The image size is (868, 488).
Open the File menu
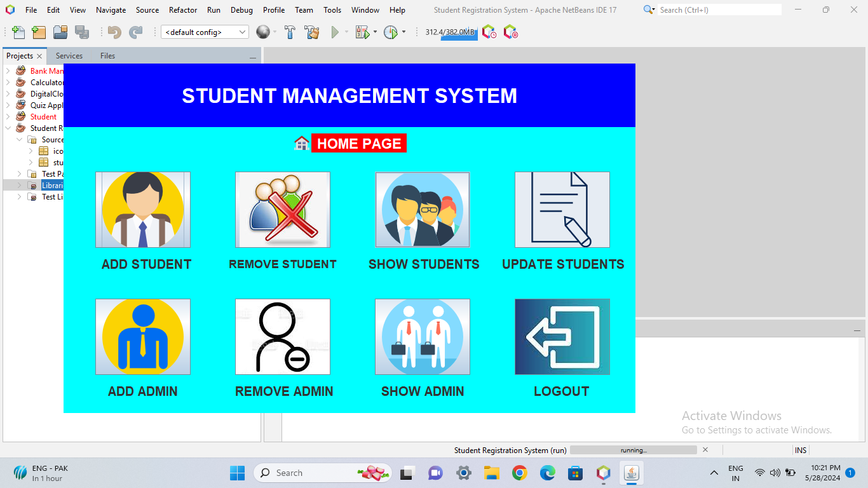click(x=31, y=10)
